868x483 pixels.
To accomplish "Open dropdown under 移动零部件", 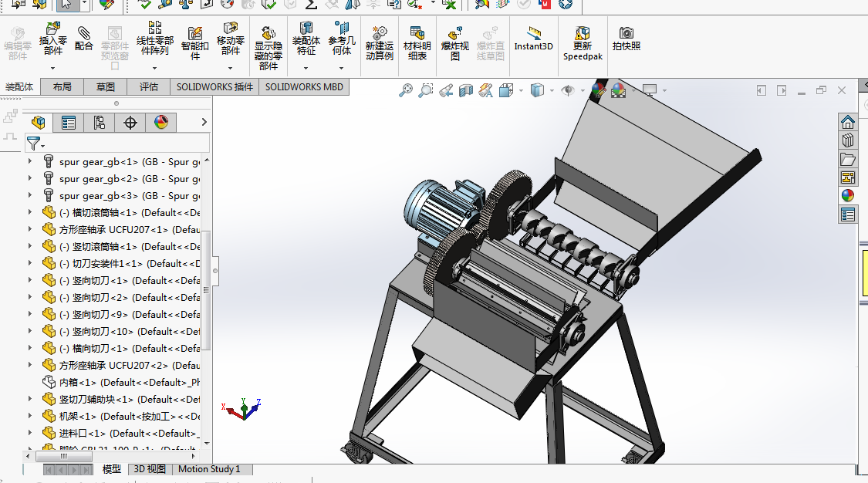I will (230, 68).
